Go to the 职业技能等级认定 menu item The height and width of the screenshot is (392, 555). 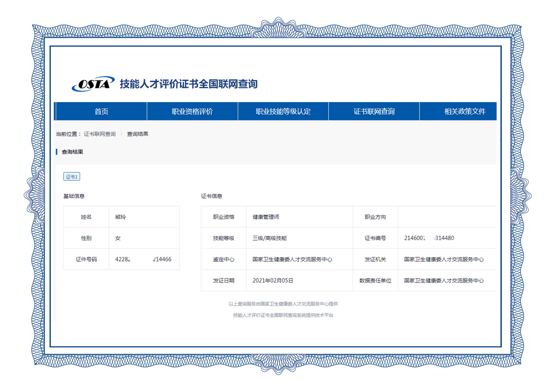(x=283, y=111)
